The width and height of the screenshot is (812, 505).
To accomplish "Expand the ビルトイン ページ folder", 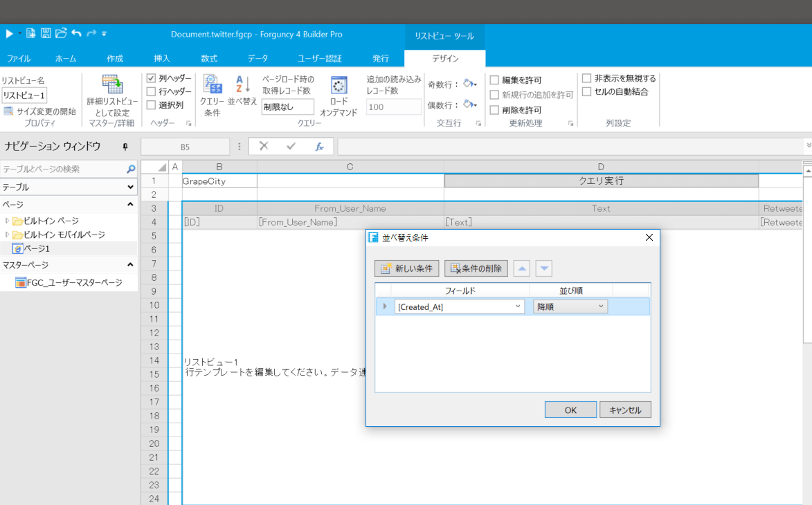I will coord(8,221).
